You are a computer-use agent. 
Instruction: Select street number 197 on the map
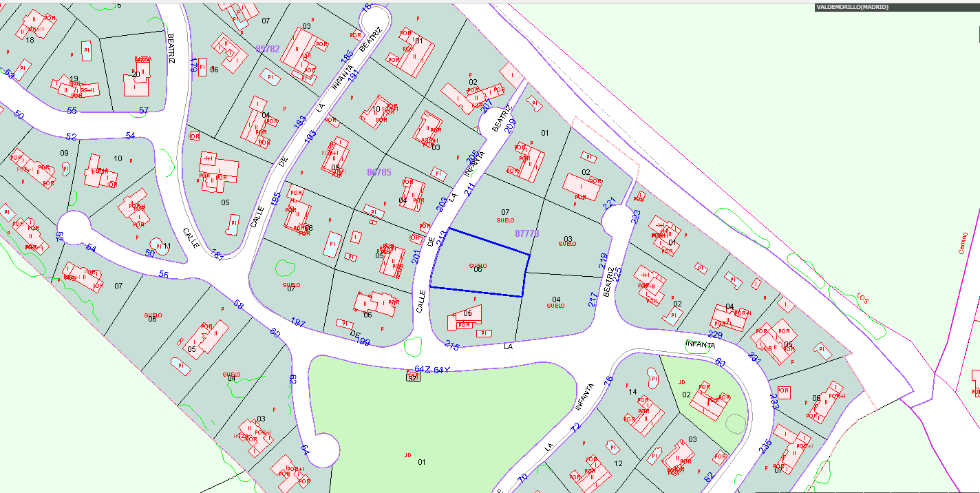tap(298, 323)
